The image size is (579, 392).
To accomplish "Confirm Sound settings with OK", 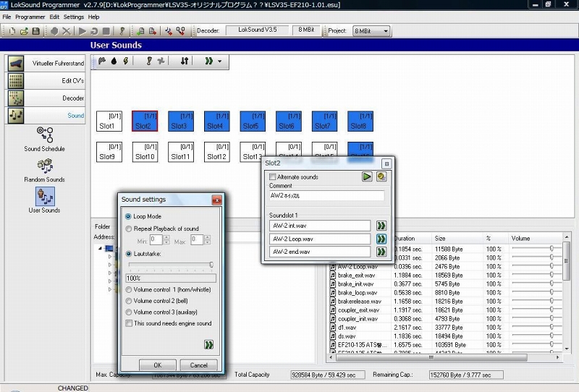I will pos(158,365).
